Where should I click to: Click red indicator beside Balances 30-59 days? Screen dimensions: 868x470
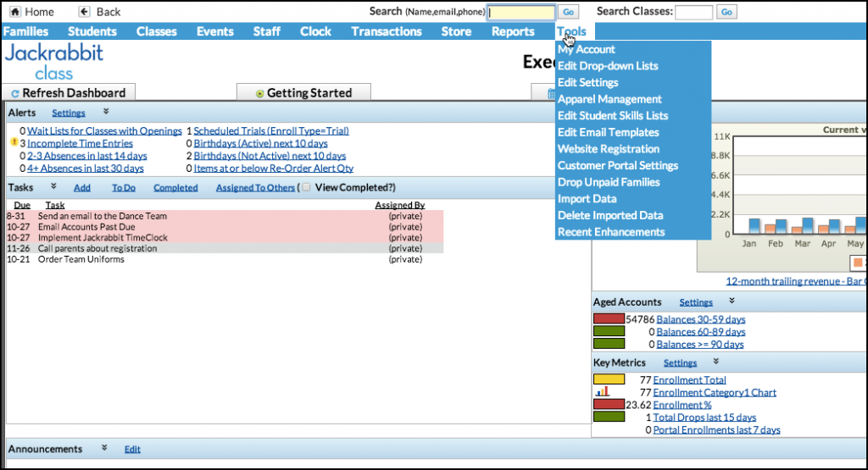point(609,318)
